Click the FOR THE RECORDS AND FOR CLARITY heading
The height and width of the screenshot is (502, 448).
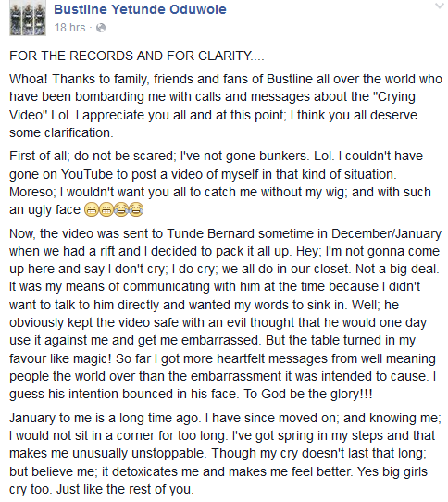coord(137,56)
